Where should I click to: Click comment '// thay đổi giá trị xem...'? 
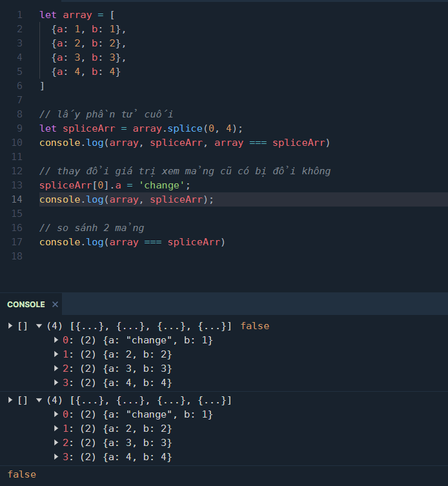[x=185, y=171]
